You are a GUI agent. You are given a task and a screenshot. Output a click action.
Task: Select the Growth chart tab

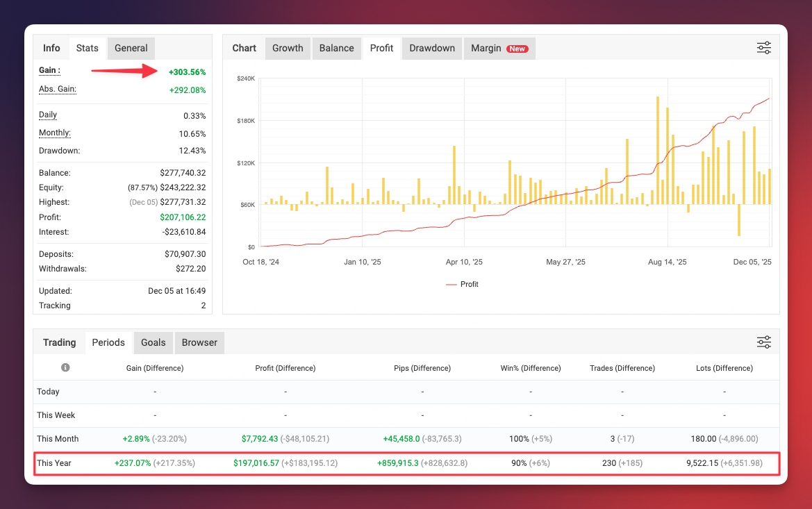click(288, 48)
